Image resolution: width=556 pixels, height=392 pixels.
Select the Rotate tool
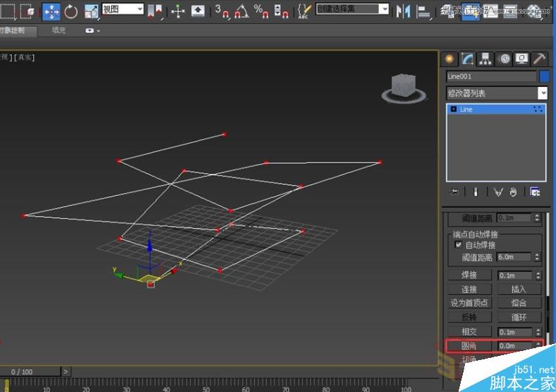coord(71,11)
